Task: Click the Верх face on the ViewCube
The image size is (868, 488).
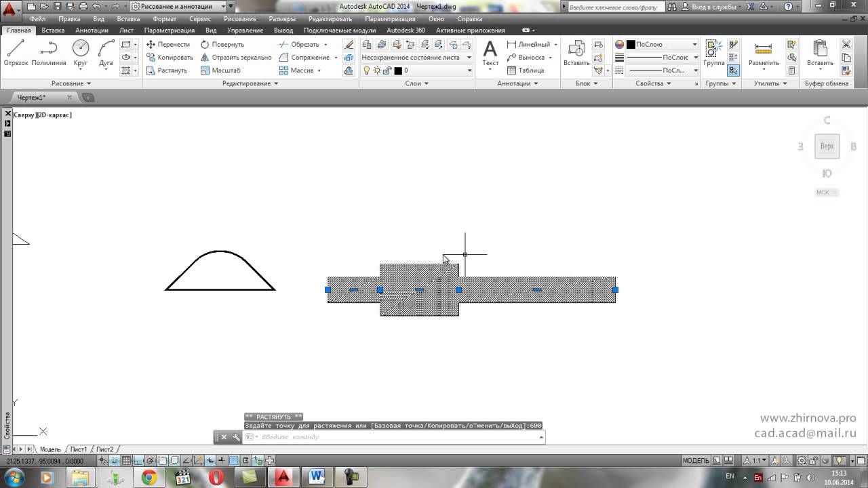Action: click(827, 146)
